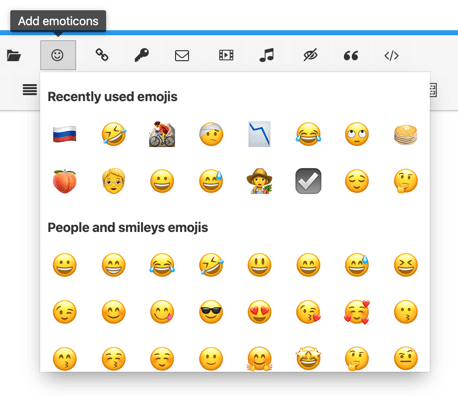The height and width of the screenshot is (396, 458).
Task: Insert a link with the chain icon
Action: pos(102,55)
